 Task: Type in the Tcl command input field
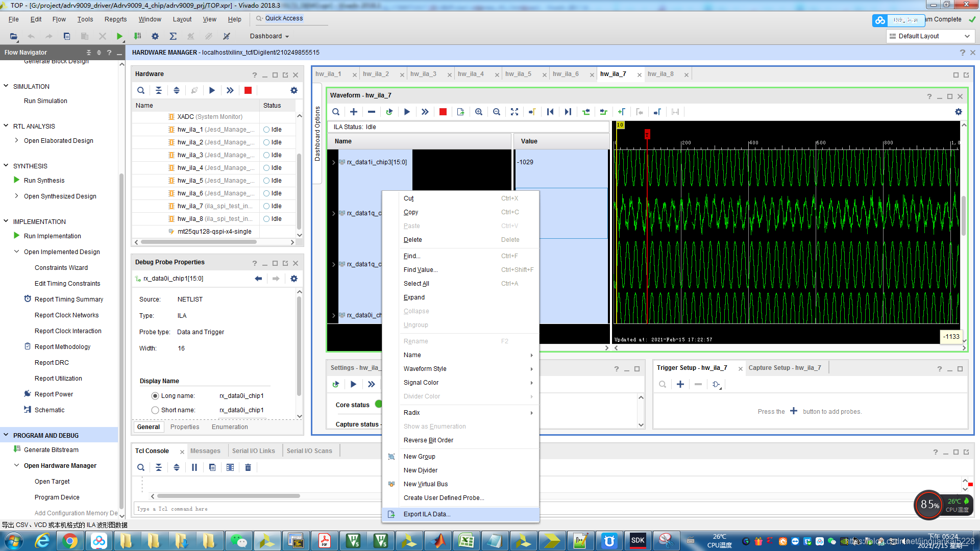point(255,509)
